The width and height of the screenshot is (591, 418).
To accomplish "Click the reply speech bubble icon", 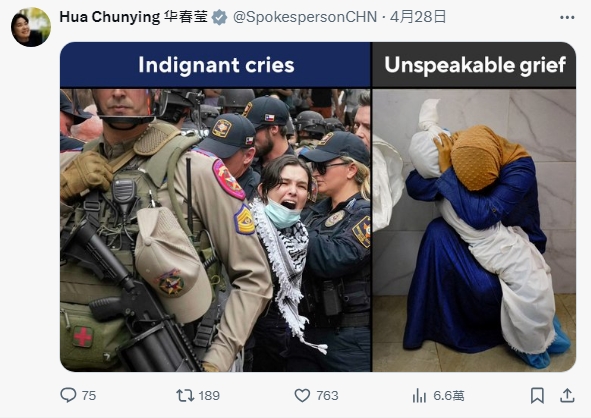I will tap(68, 395).
